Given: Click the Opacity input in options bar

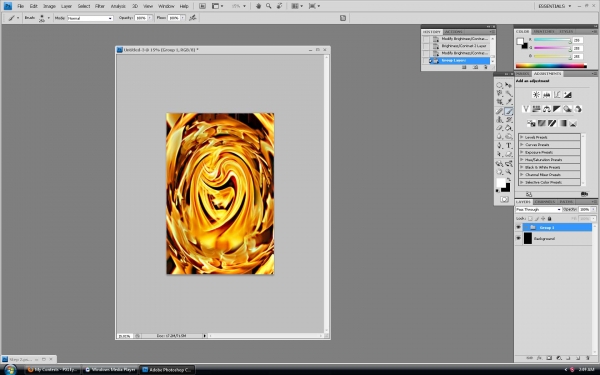Looking at the screenshot, I should [x=141, y=18].
